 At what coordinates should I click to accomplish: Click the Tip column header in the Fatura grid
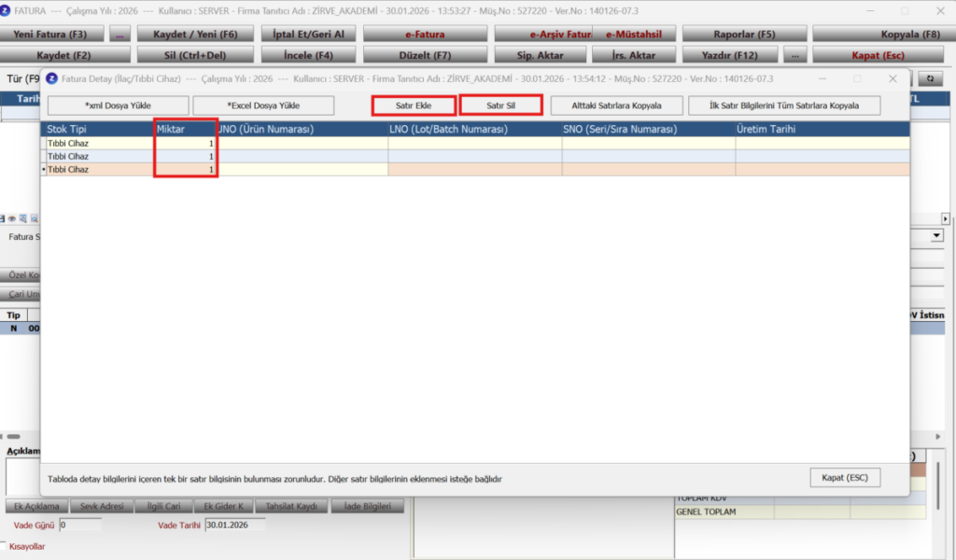[13, 315]
